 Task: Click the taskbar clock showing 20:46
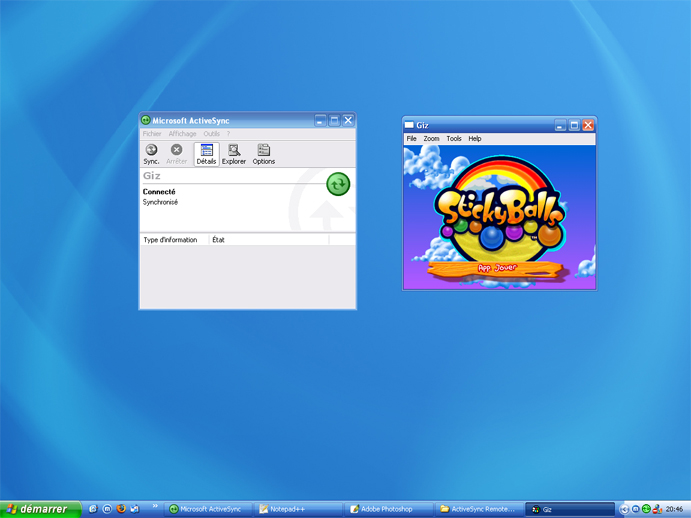click(x=674, y=509)
